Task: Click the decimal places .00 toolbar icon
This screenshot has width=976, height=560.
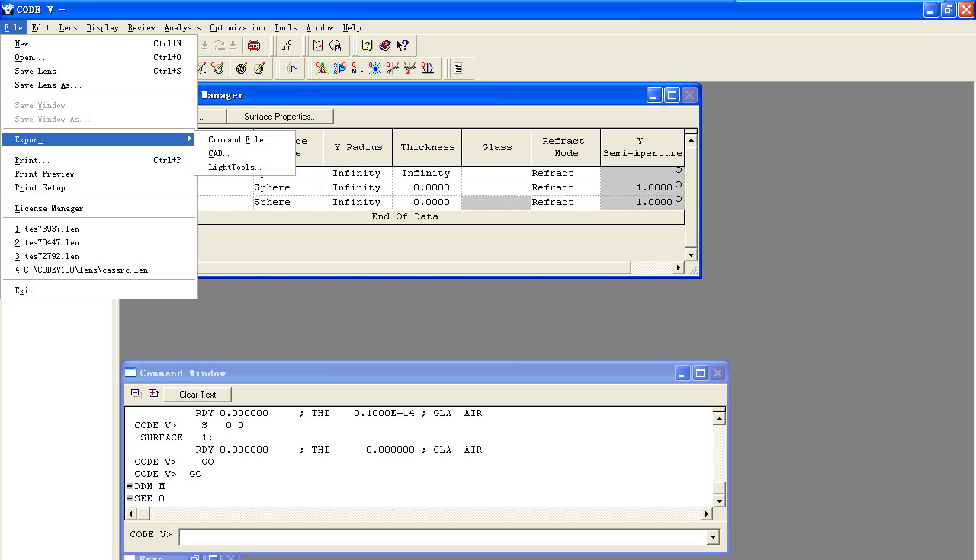Action: click(287, 46)
